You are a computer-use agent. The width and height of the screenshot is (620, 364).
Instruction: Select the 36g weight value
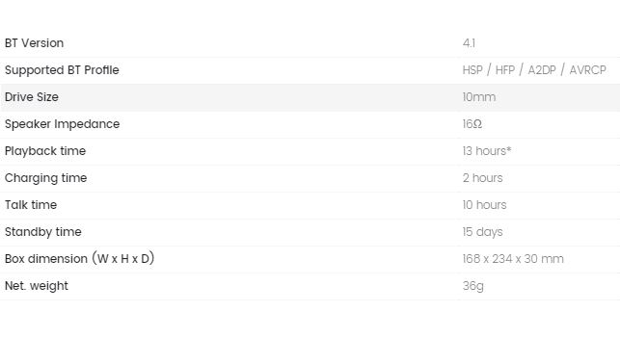click(x=472, y=286)
